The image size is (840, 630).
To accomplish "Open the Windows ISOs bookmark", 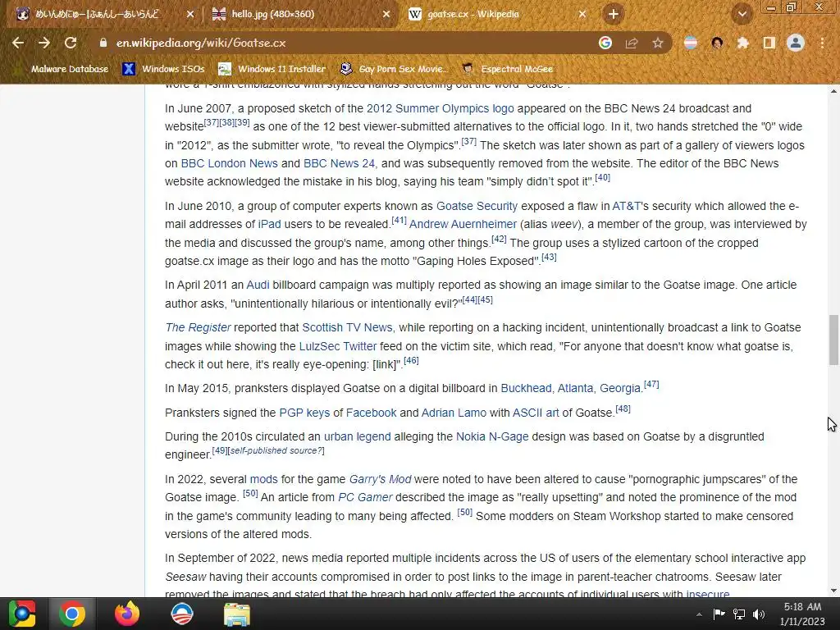I will [x=164, y=69].
